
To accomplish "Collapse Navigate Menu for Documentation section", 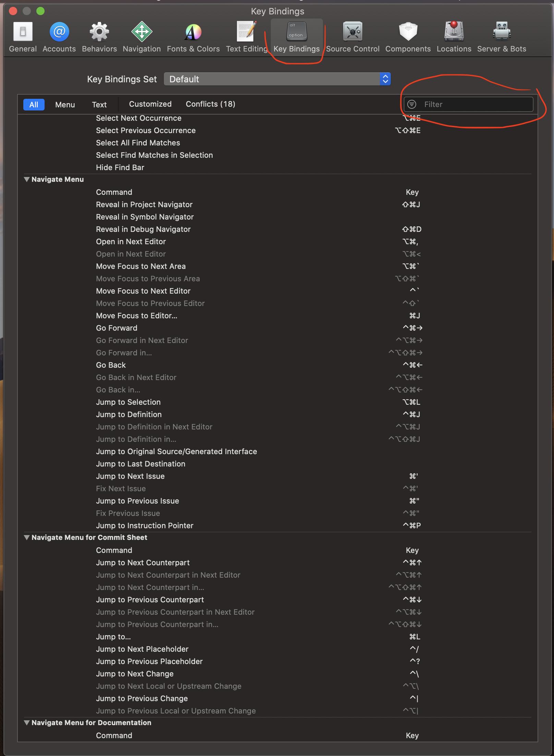I will (26, 723).
